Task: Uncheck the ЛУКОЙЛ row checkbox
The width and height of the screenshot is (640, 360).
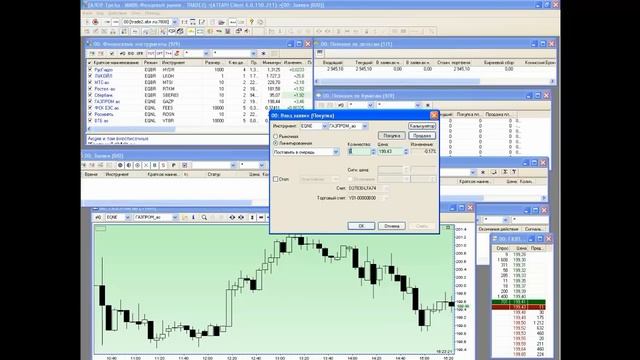Action: [x=90, y=76]
